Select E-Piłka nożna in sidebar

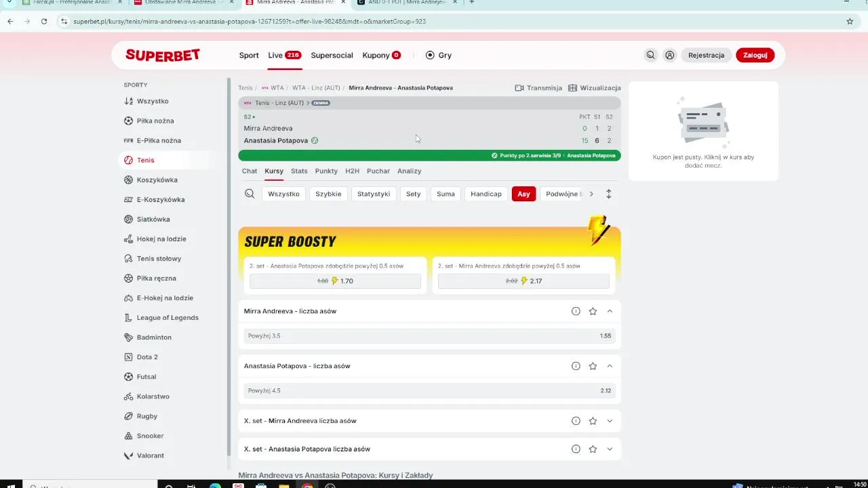[x=153, y=140]
